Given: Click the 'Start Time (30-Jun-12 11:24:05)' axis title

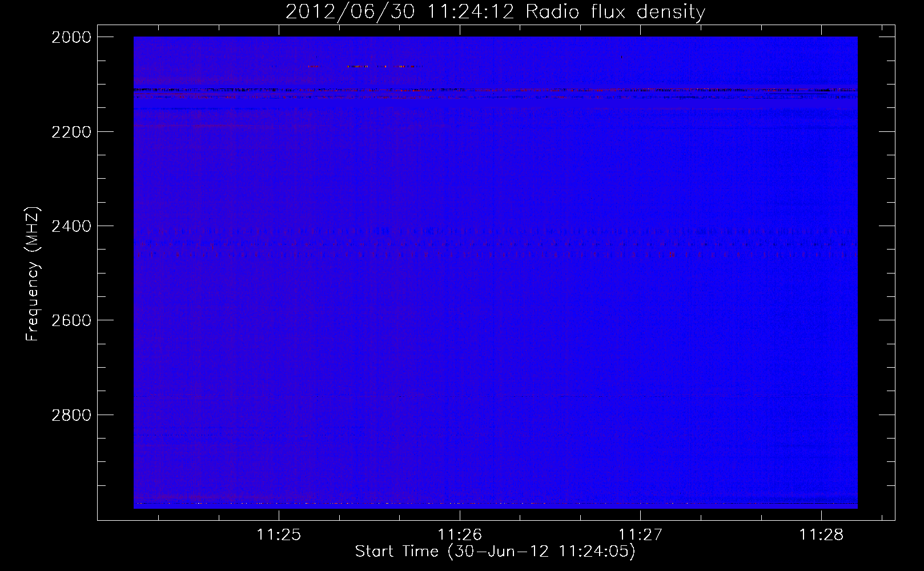Looking at the screenshot, I should [x=495, y=552].
